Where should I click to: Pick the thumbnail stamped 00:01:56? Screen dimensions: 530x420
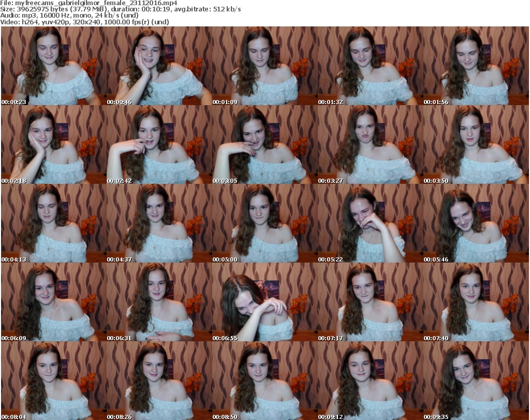(x=476, y=66)
